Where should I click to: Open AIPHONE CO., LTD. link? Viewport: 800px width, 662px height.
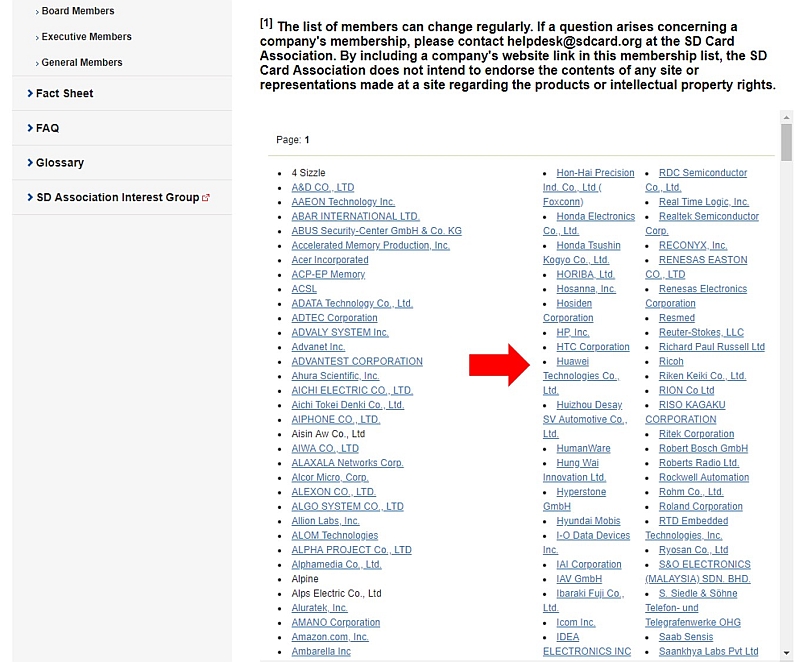335,419
